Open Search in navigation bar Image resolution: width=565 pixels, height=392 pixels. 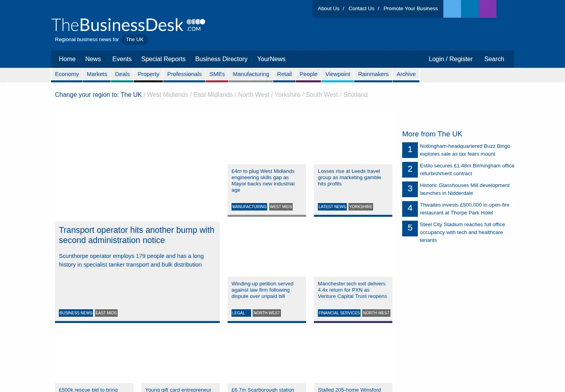[x=494, y=59]
